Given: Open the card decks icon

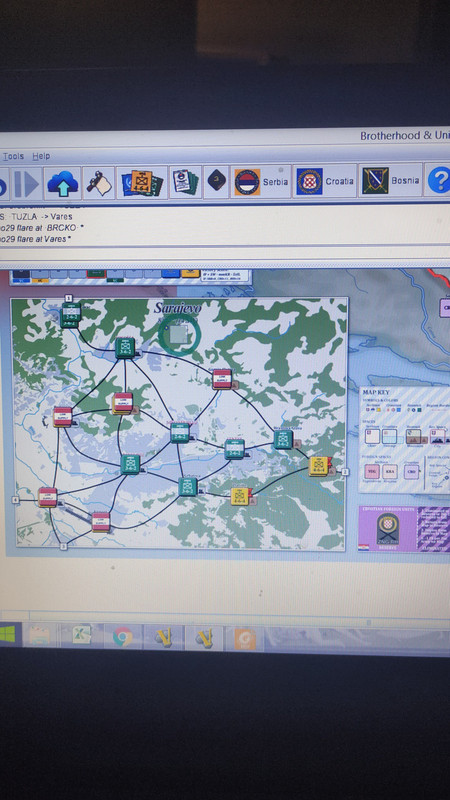Looking at the screenshot, I should (185, 182).
